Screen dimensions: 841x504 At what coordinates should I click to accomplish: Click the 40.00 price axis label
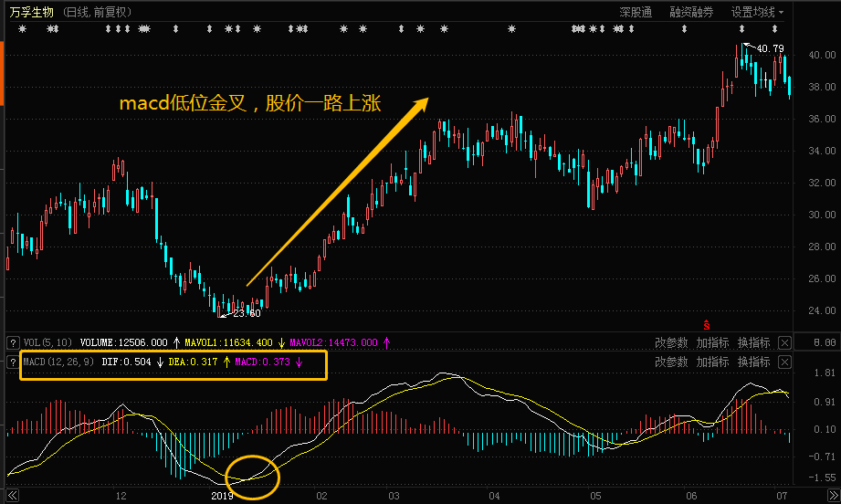(822, 55)
